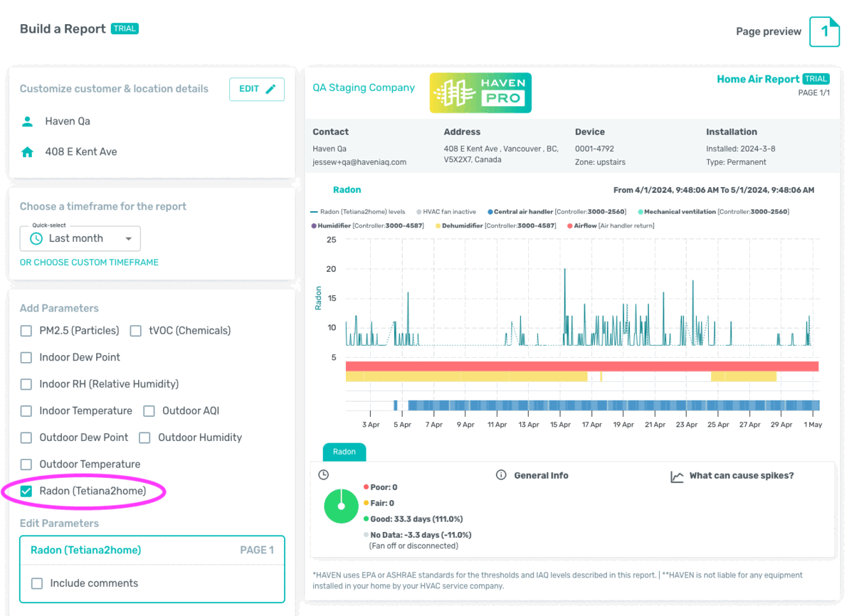The width and height of the screenshot is (854, 616).
Task: Click the No Data: -3.3 days entry
Action: (x=421, y=535)
